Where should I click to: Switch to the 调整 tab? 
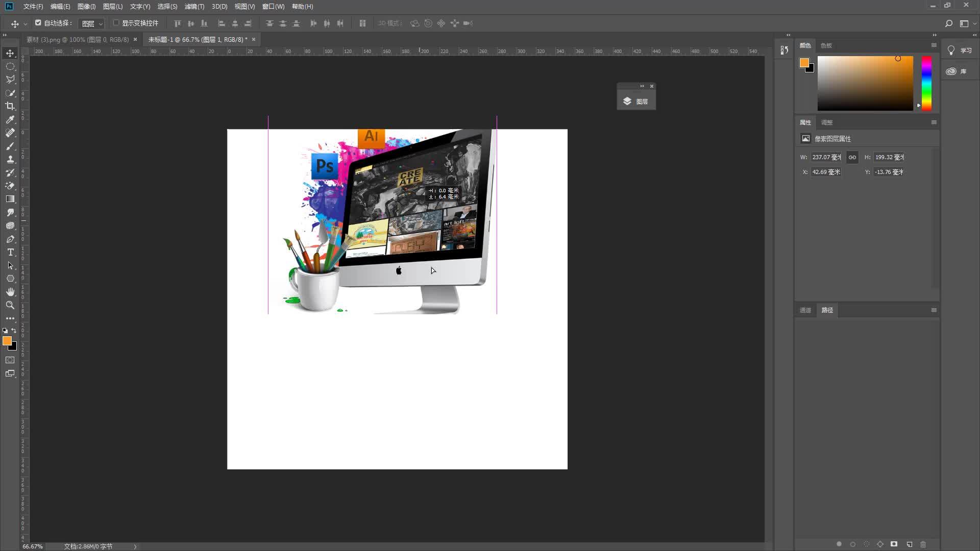(827, 122)
